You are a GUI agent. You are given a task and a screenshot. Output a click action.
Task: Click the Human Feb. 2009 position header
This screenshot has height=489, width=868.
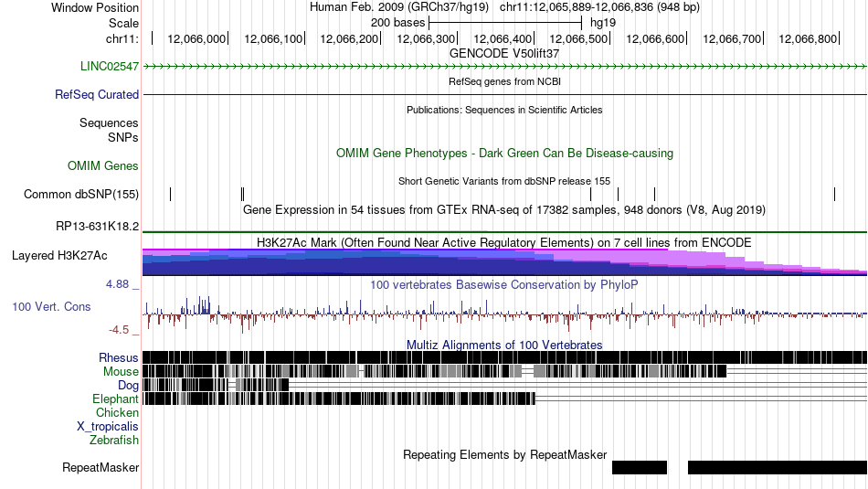(504, 7)
